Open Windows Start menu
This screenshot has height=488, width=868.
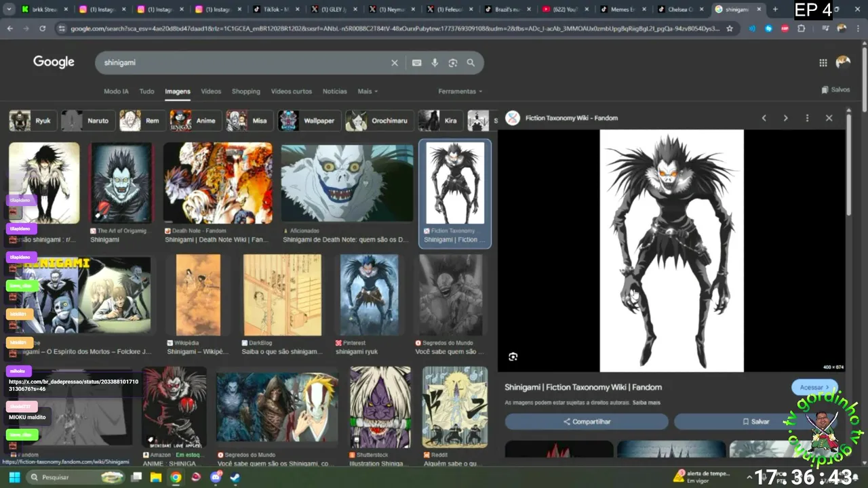tap(14, 477)
